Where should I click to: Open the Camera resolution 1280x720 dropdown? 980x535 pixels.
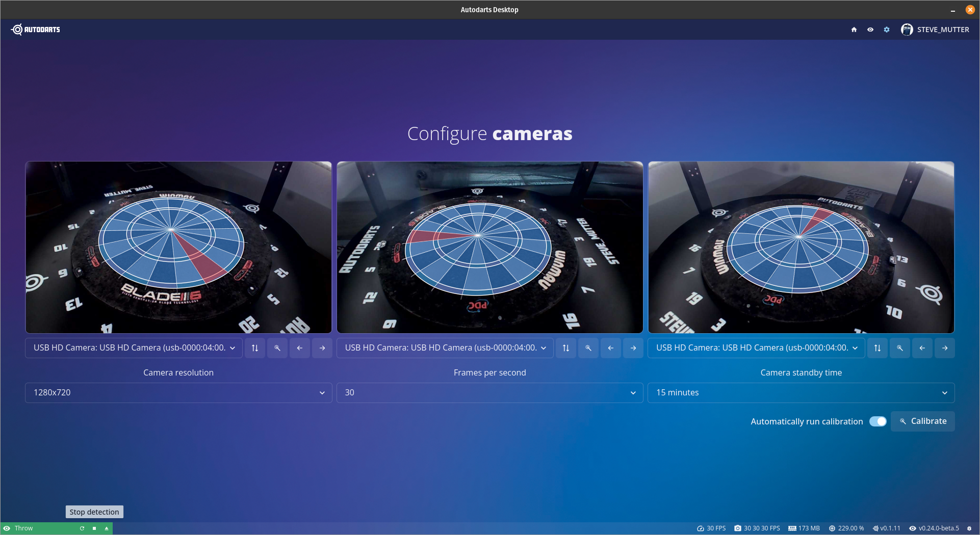pos(178,393)
